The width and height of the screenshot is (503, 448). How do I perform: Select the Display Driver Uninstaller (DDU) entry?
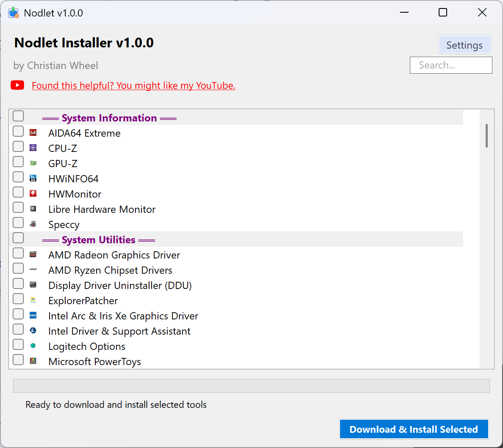point(120,286)
